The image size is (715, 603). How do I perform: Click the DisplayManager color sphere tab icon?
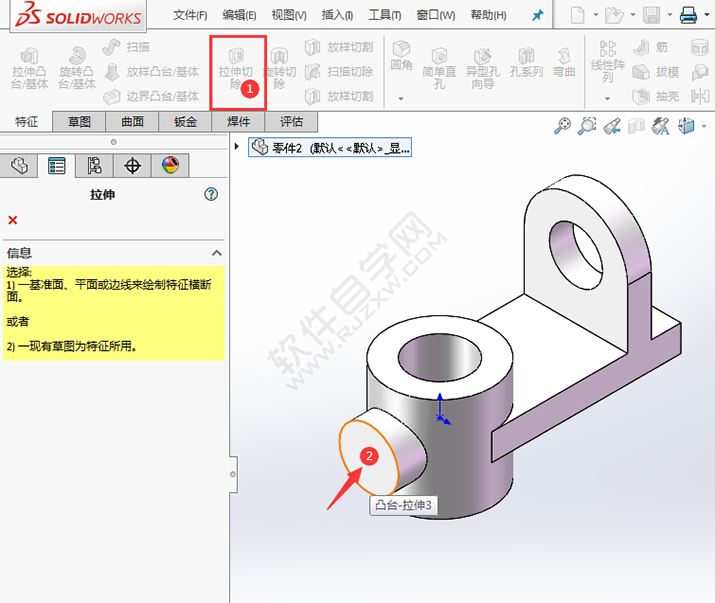coord(170,165)
